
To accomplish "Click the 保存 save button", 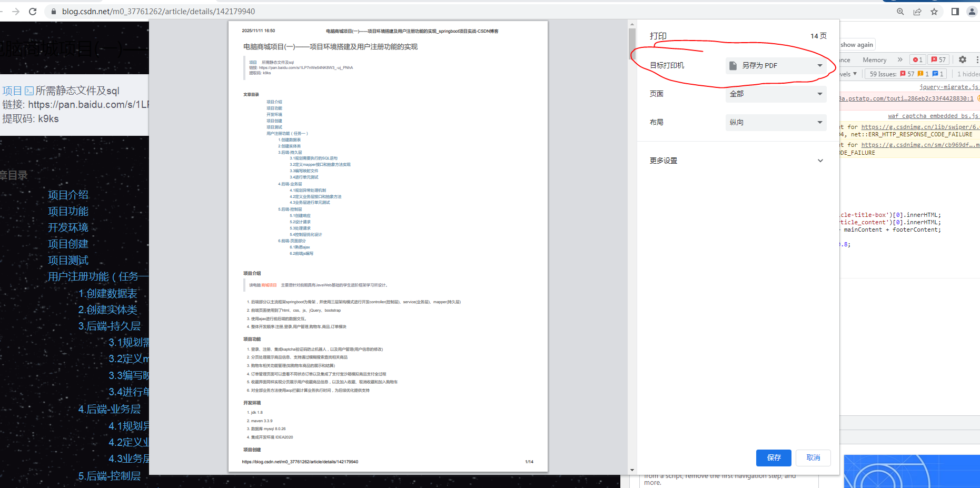I will point(774,457).
